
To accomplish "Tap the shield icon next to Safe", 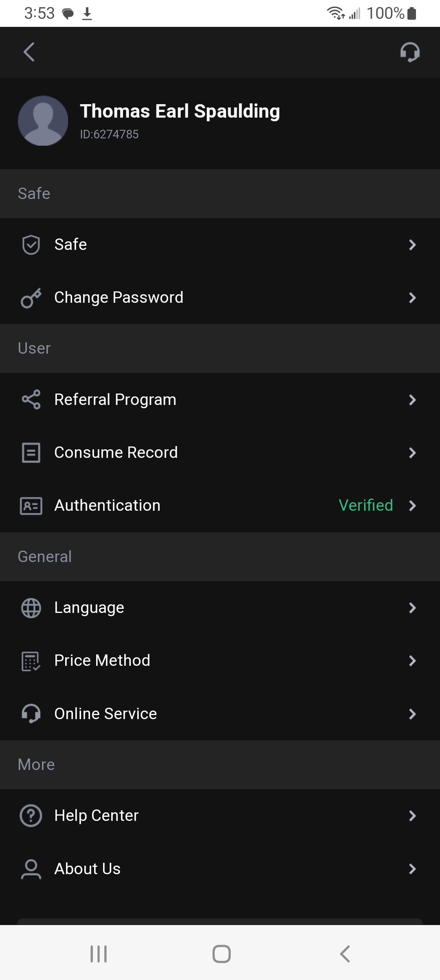I will (31, 245).
